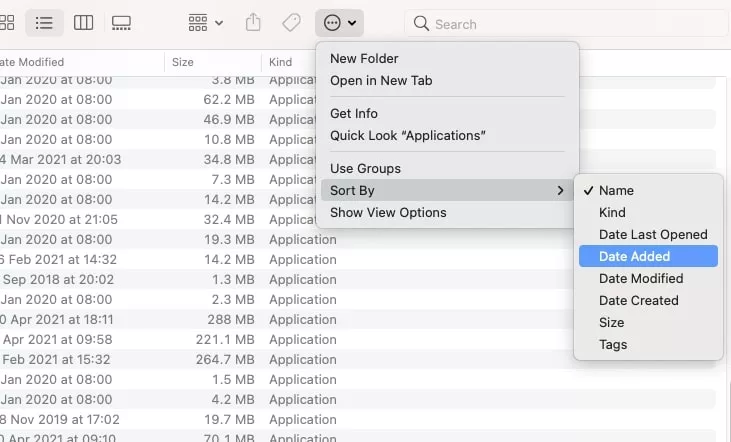Click the Size column header
This screenshot has height=442, width=731.
point(213,62)
